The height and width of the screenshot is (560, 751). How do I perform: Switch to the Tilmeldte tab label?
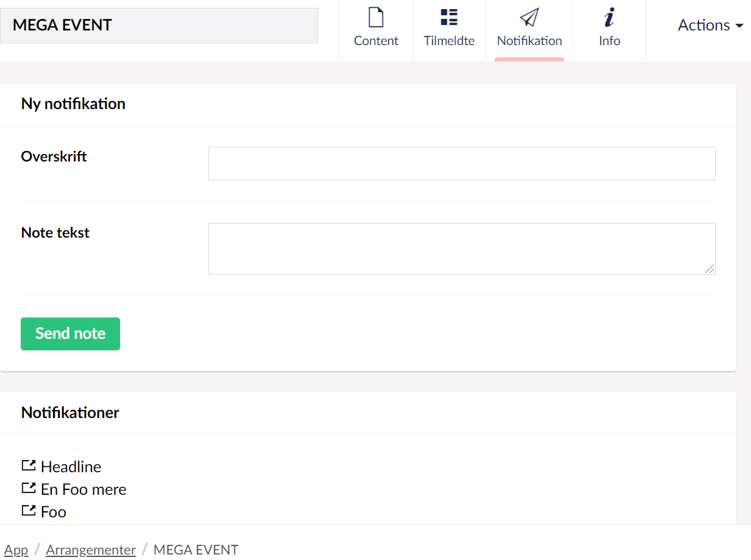449,41
